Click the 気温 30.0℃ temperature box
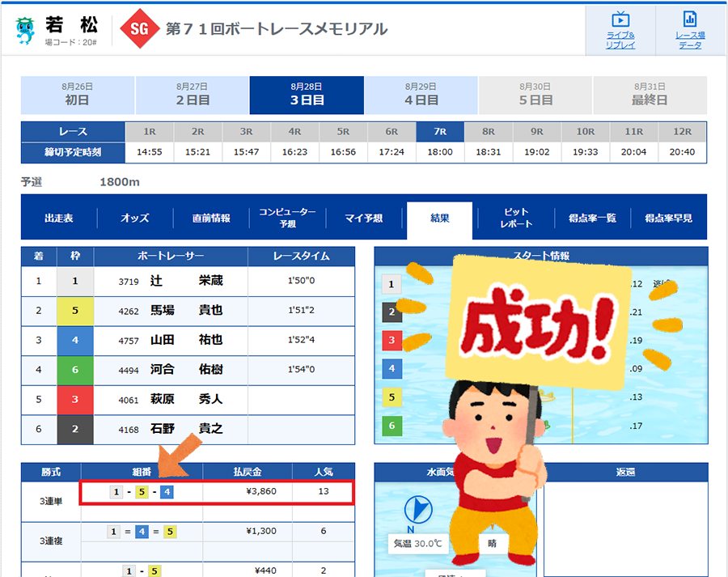This screenshot has width=728, height=577. click(x=418, y=544)
